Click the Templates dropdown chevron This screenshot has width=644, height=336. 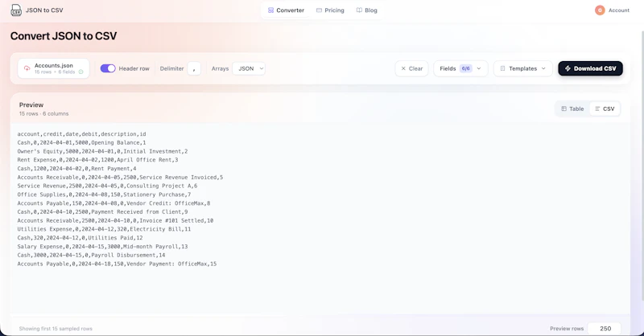pyautogui.click(x=543, y=68)
